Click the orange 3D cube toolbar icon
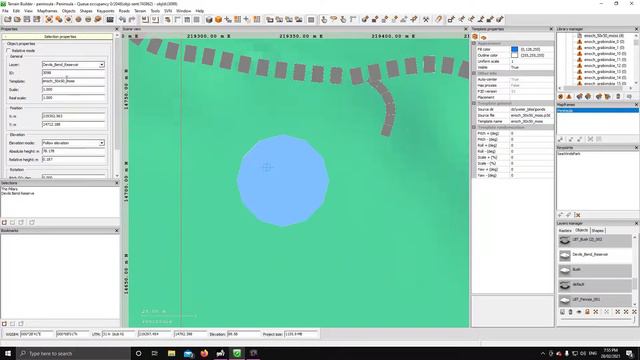Image resolution: width=640 pixels, height=360 pixels. (218, 19)
